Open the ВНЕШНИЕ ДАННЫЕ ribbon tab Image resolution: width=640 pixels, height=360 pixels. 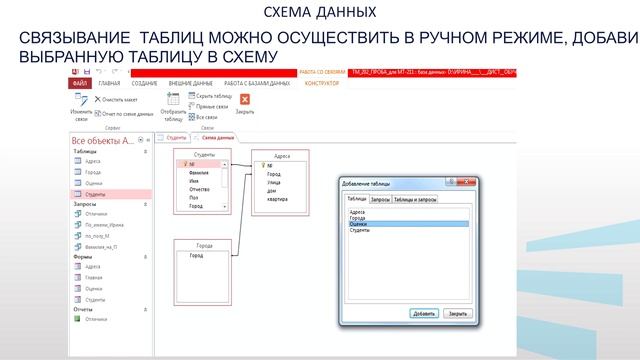191,83
